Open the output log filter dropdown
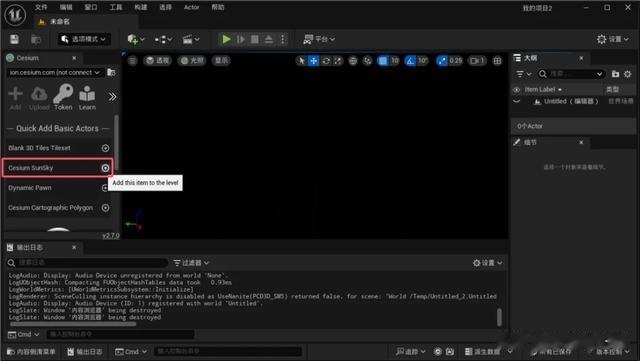This screenshot has width=640, height=361. pos(191,263)
